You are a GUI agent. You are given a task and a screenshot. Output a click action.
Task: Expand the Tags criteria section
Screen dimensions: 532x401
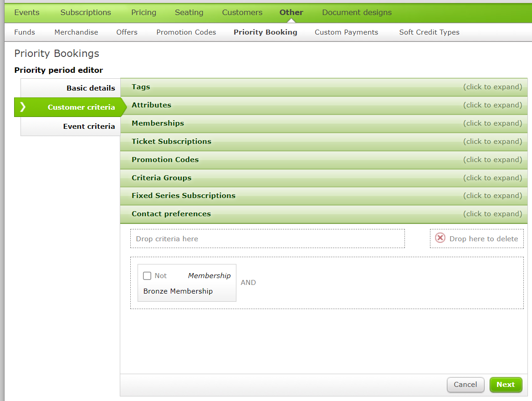pyautogui.click(x=324, y=87)
